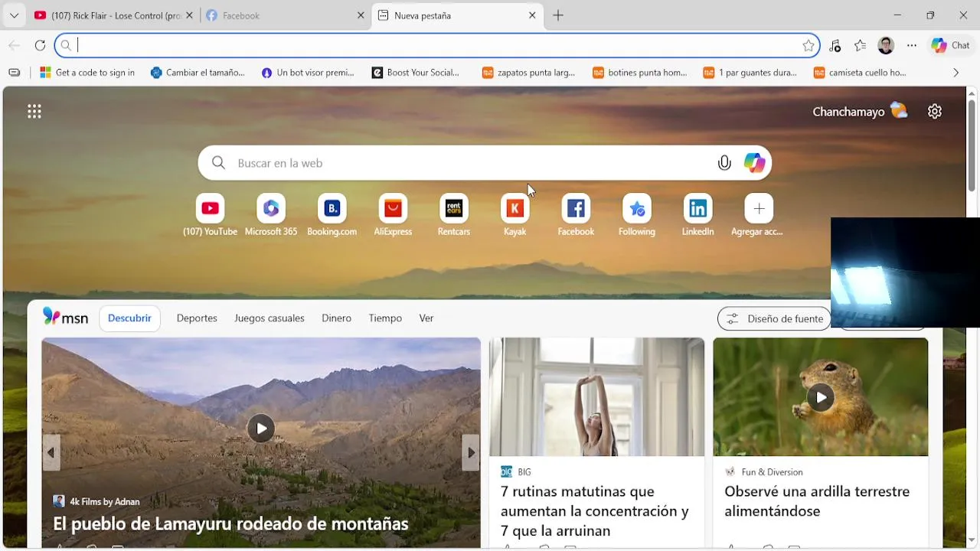View the Chanchamayo weather icon
Image resolution: width=980 pixels, height=551 pixels.
[899, 111]
